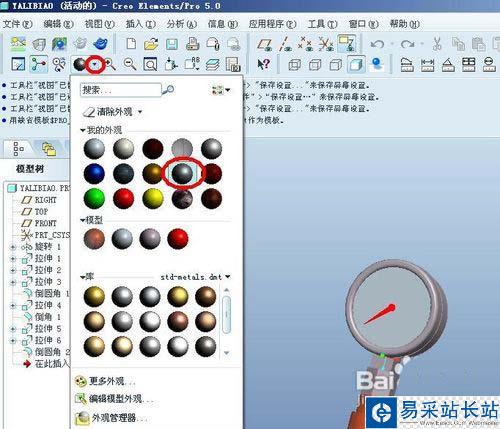Image resolution: width=500 pixels, height=429 pixels.
Task: Select YALIBIAO.PRT root in model tree
Action: [x=39, y=188]
